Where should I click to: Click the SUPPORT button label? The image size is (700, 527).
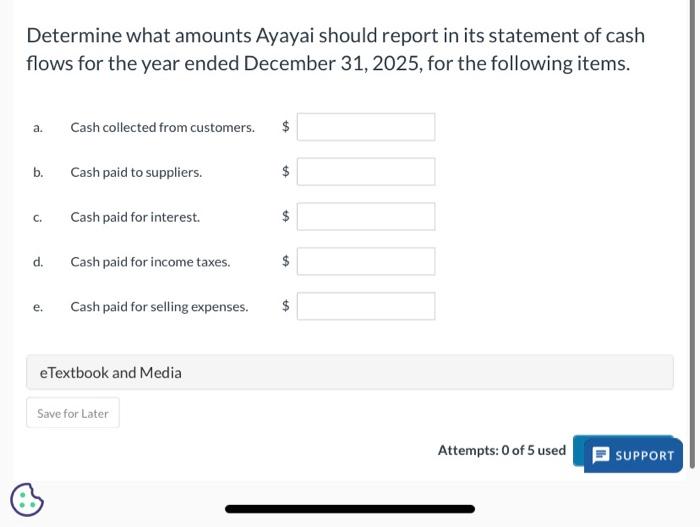tap(644, 456)
